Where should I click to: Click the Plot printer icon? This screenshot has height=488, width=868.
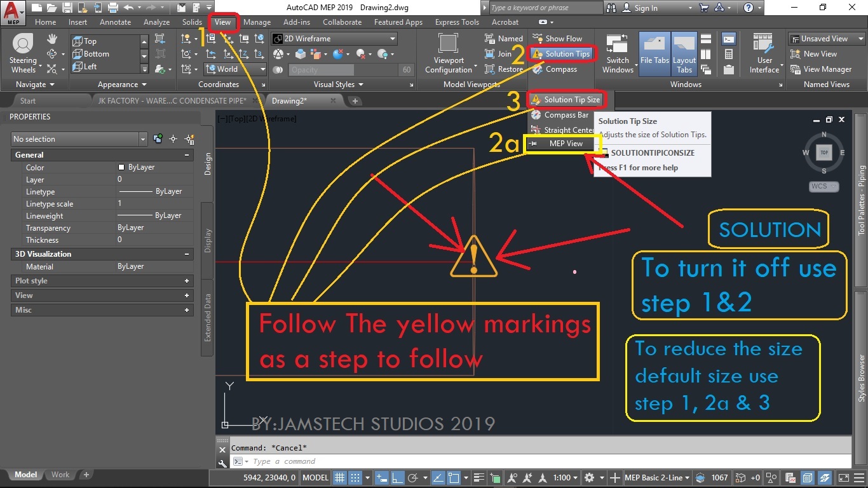[112, 8]
